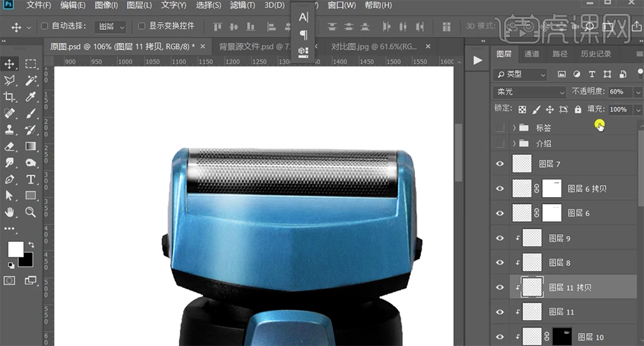Open the blend mode 柔光 dropdown

(x=530, y=92)
